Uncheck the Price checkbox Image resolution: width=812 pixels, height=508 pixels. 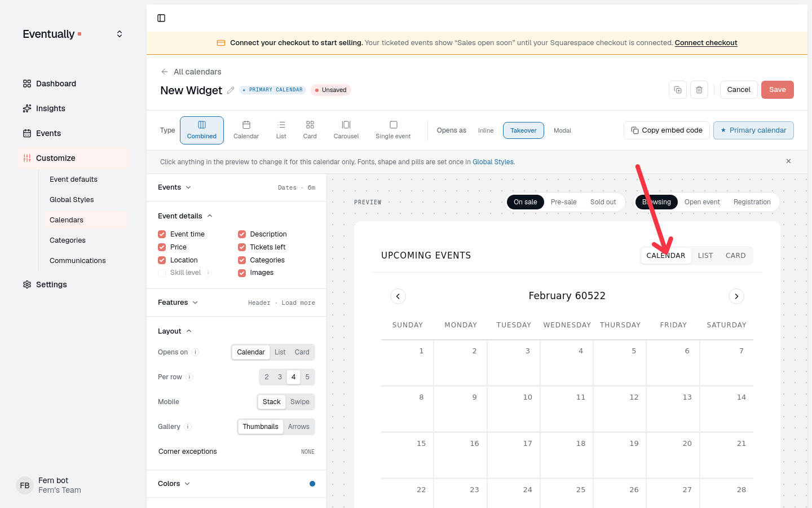pos(162,247)
